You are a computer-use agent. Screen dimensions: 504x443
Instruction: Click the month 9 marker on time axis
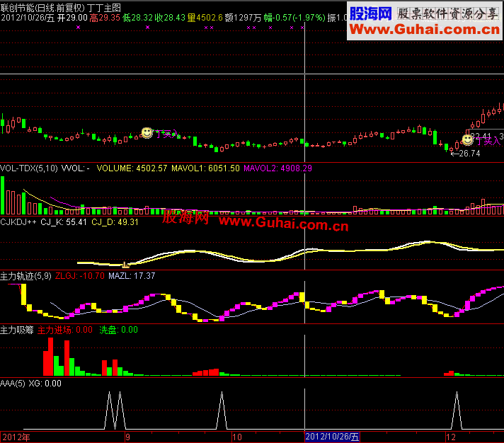click(x=127, y=437)
